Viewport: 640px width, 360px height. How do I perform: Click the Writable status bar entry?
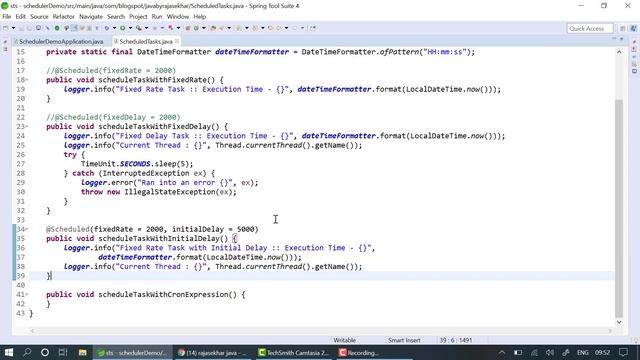[344, 340]
